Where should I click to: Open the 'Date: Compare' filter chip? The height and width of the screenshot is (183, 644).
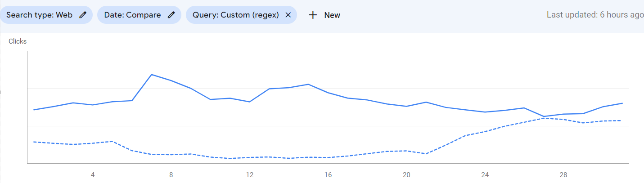(x=132, y=15)
